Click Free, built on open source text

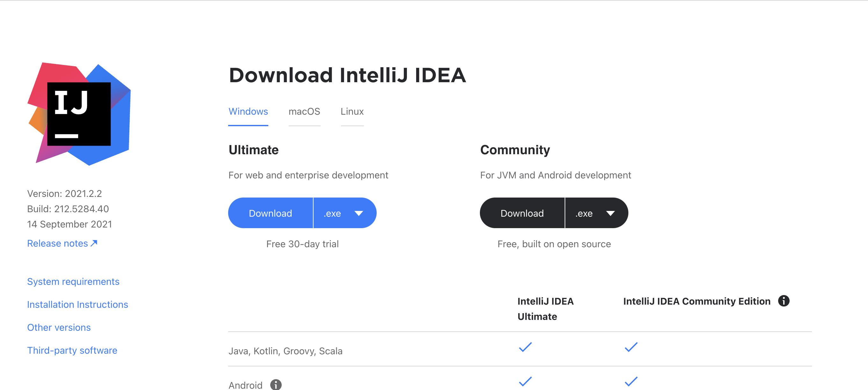[554, 244]
